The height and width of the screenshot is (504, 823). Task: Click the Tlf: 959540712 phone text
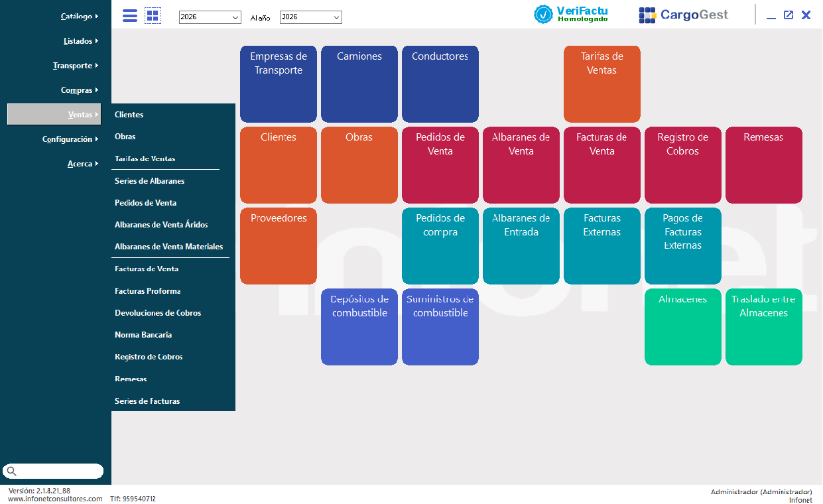pos(133,499)
